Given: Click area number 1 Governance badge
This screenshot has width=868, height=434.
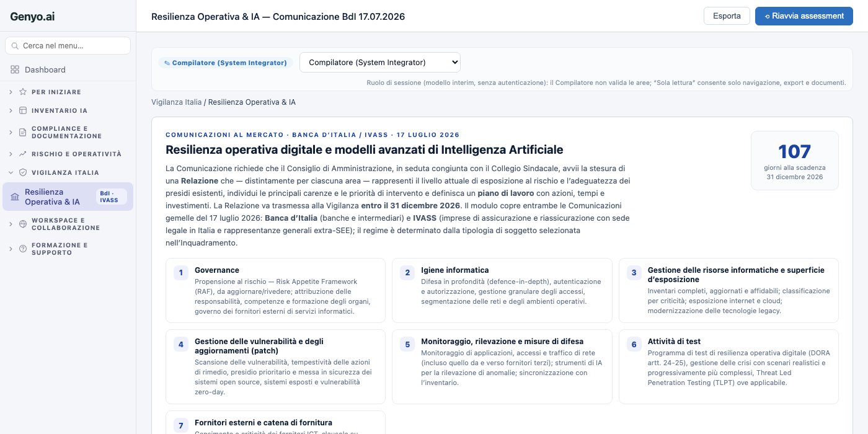Looking at the screenshot, I should 181,273.
